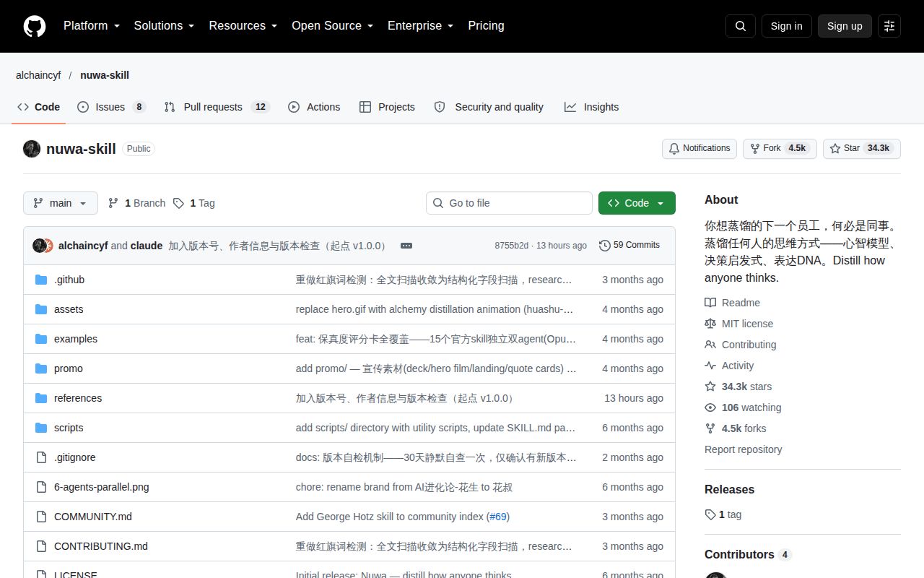Expand the green Code dropdown
Viewport: 924px width, 578px height.
tap(637, 203)
